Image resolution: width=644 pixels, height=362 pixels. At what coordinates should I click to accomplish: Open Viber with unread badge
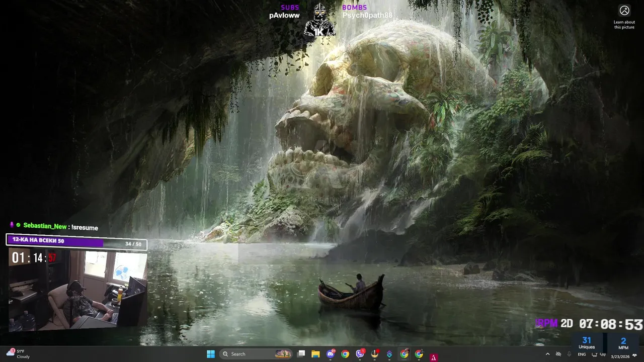tap(360, 354)
